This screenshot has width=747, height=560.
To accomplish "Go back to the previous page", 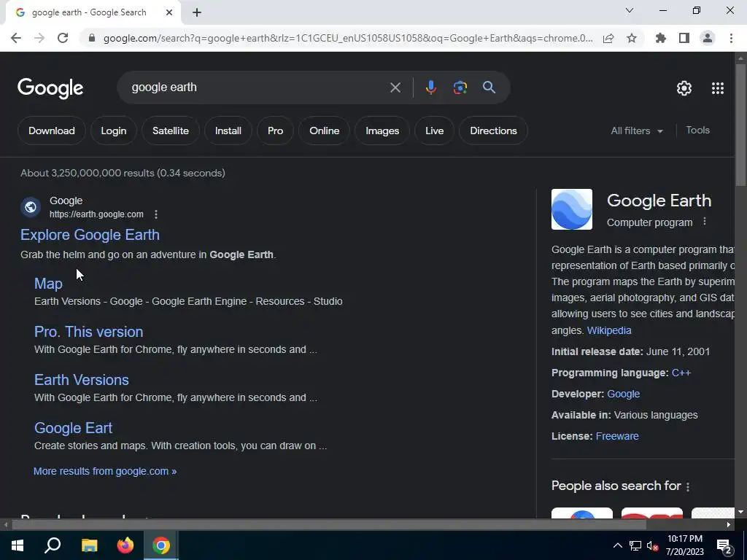I will 16,38.
